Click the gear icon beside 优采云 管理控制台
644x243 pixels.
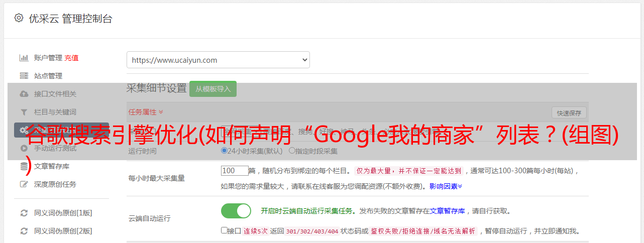[19, 18]
